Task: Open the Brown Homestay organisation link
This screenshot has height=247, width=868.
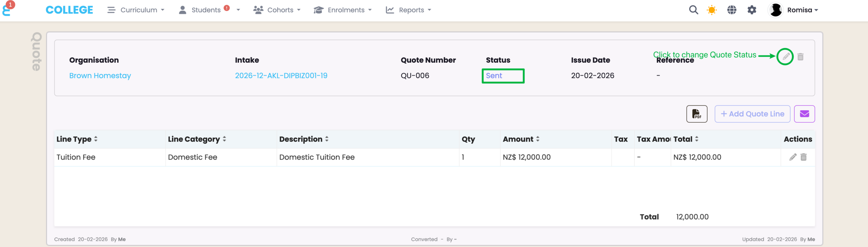Action: point(100,76)
